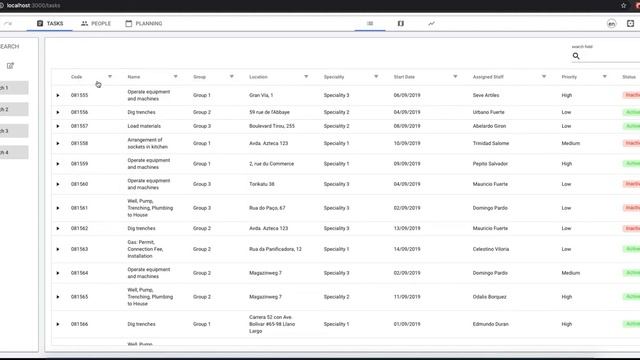640x360 pixels.
Task: Expand row 081555
Action: pos(58,95)
